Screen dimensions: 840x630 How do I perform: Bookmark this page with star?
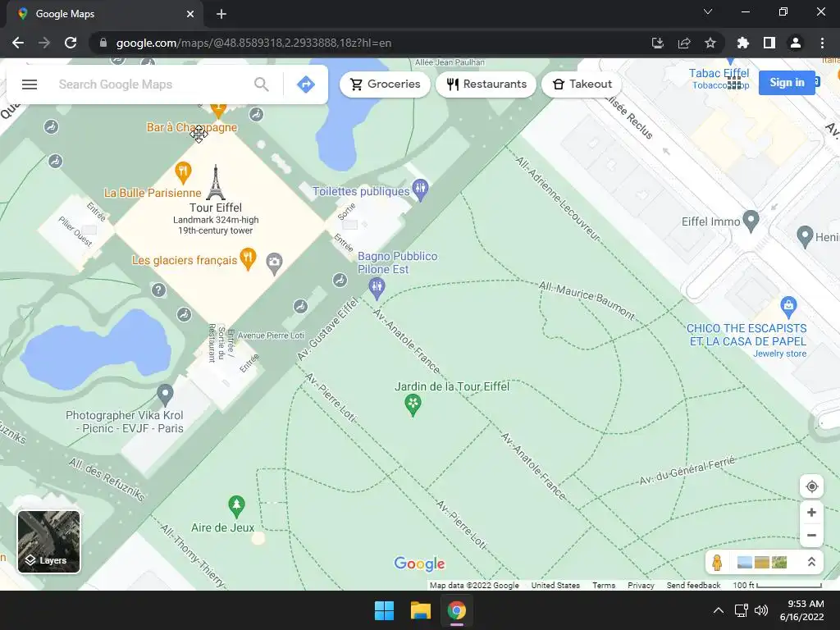click(x=710, y=43)
